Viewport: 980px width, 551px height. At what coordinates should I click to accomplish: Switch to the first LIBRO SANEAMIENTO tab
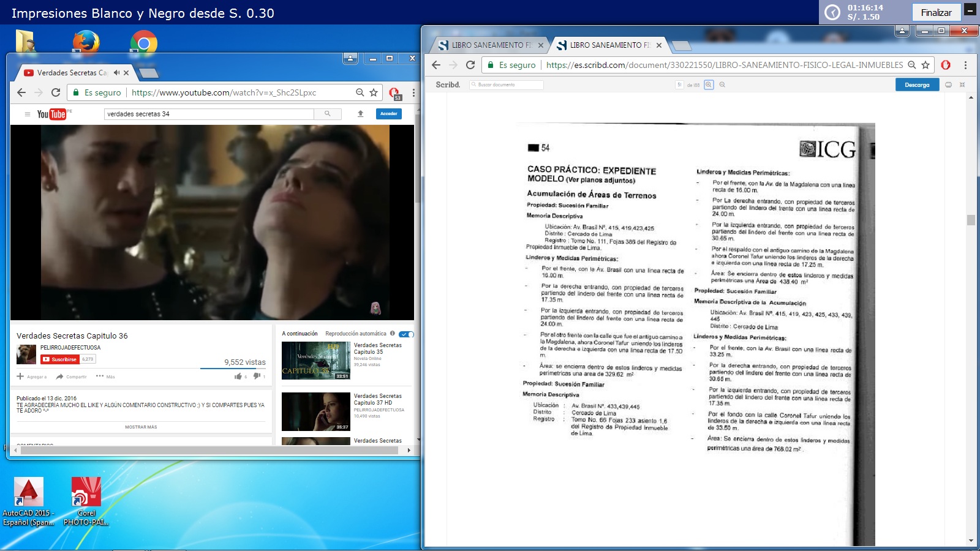488,45
